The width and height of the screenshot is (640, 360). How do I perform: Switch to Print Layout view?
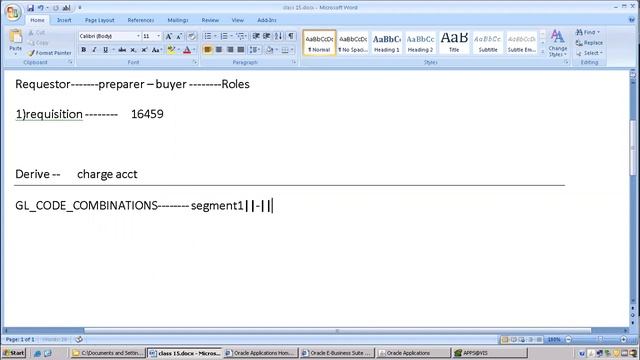[505, 339]
